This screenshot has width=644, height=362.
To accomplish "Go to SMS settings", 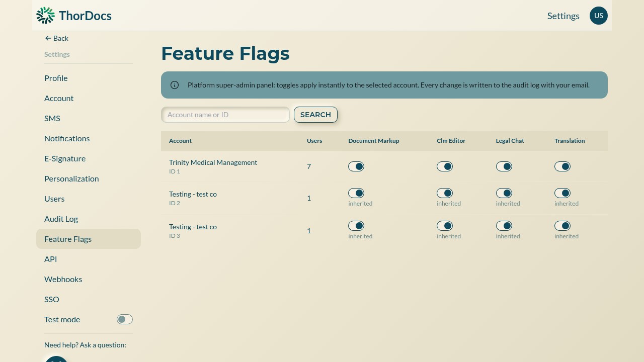I will click(x=89, y=118).
